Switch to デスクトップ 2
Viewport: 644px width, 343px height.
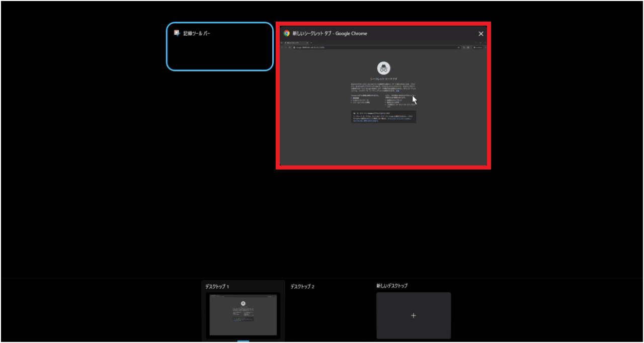click(302, 287)
